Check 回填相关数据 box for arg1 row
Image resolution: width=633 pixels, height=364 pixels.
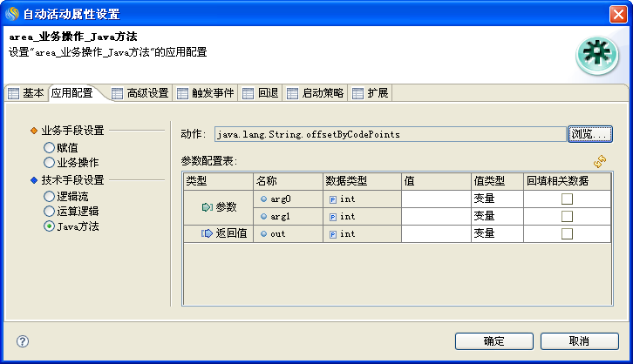567,216
